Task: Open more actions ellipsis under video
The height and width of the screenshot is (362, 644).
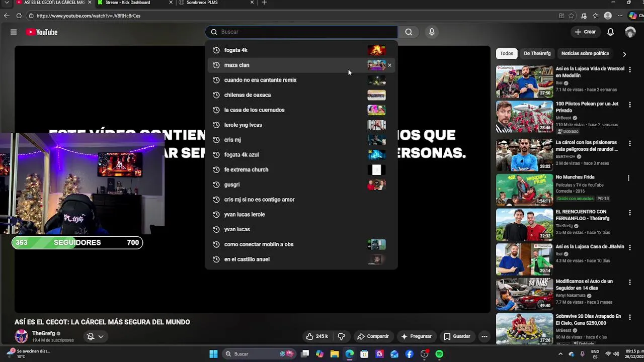Action: click(x=485, y=336)
